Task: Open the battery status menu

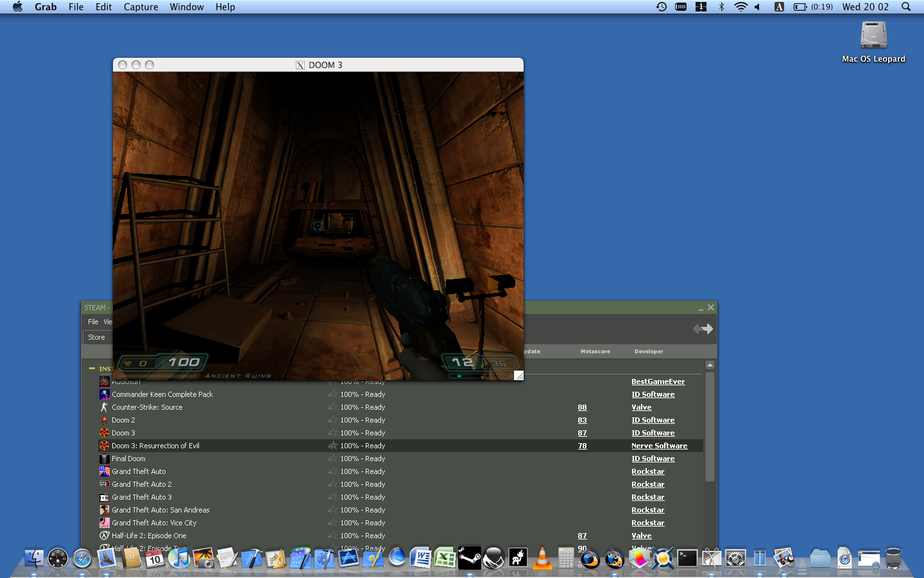Action: tap(813, 6)
